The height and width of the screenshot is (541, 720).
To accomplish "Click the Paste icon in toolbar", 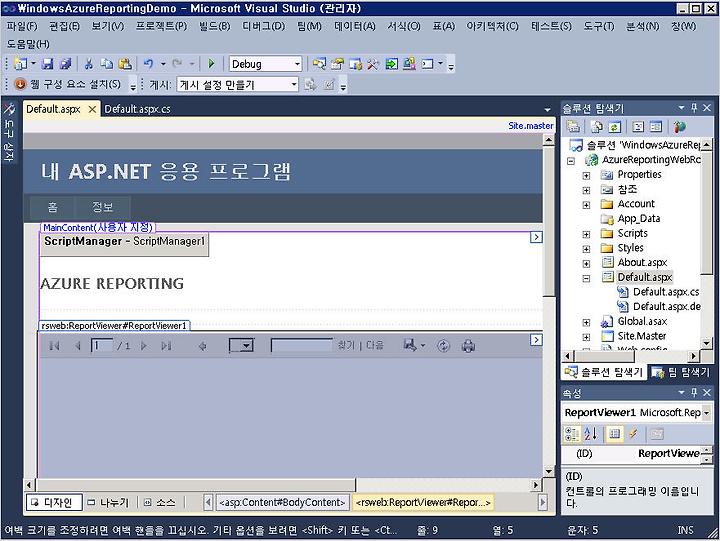I will [125, 64].
